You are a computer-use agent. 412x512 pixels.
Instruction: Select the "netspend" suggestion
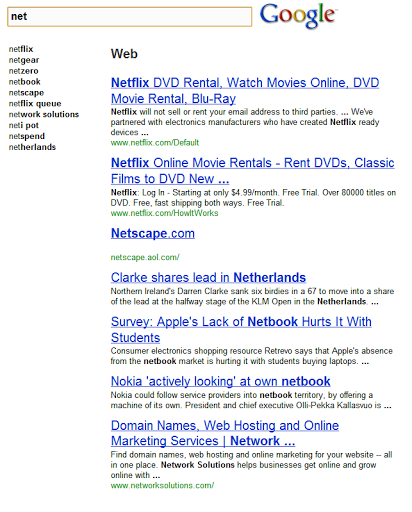[27, 136]
